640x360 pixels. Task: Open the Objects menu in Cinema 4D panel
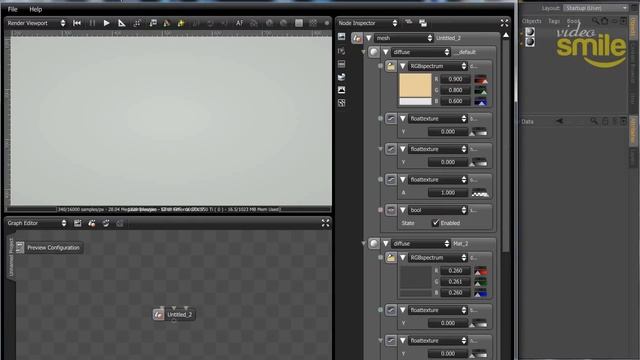point(531,21)
